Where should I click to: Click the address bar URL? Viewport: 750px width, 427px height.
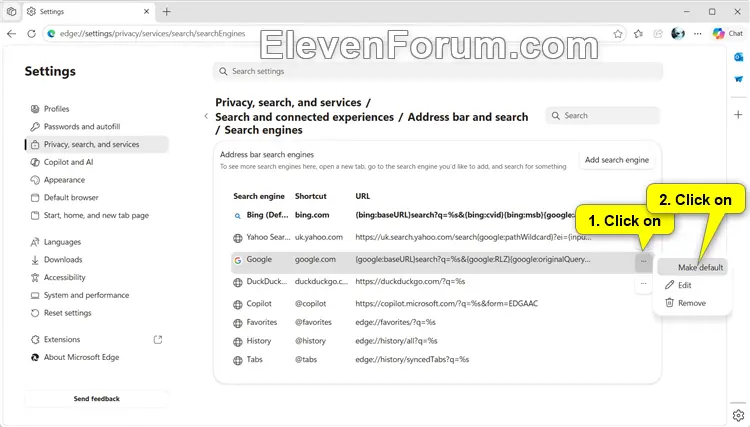[153, 33]
